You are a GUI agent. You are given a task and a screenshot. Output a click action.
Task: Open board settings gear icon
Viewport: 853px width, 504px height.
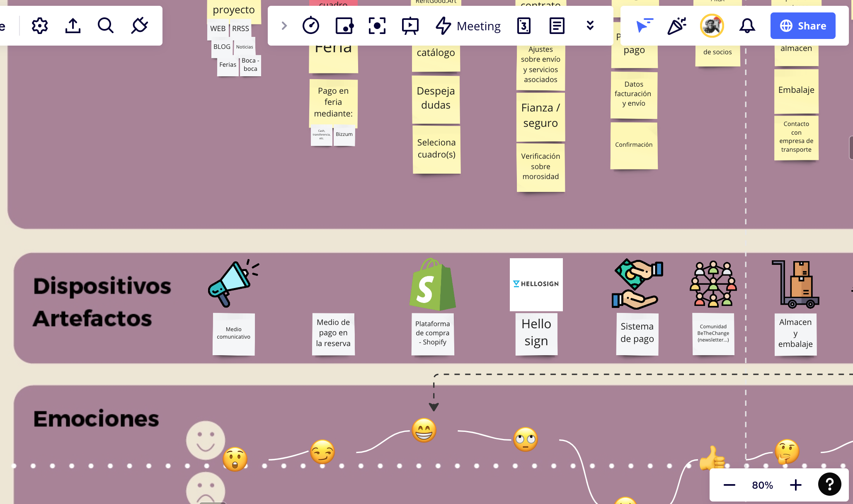pos(40,26)
